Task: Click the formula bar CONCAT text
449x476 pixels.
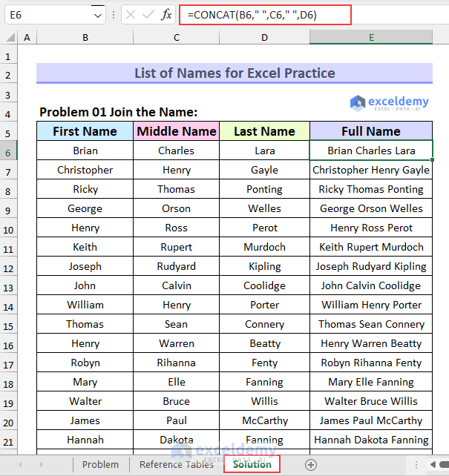Action: [x=252, y=15]
